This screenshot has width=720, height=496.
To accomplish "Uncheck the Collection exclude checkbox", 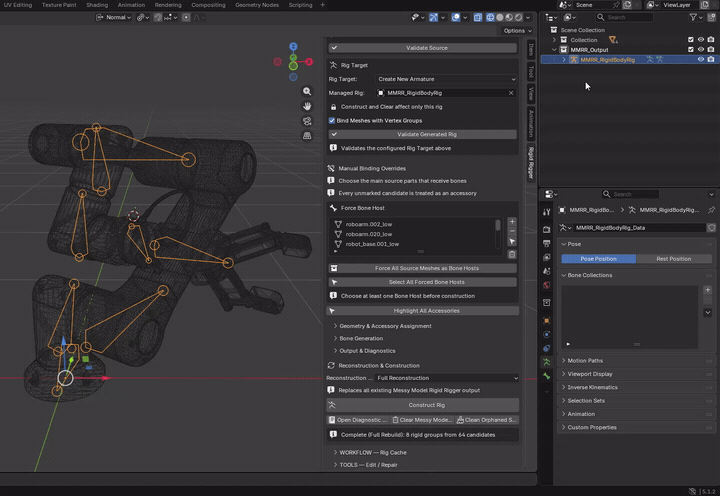I will (x=691, y=40).
